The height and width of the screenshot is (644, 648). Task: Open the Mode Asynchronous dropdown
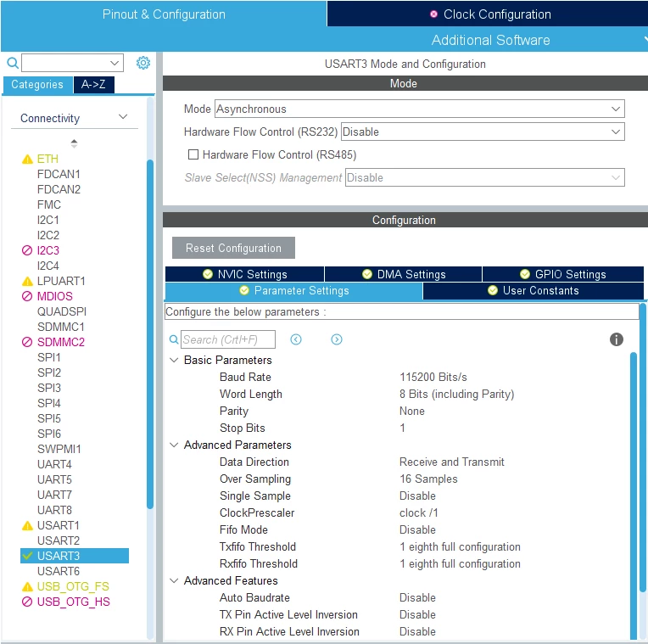(616, 109)
